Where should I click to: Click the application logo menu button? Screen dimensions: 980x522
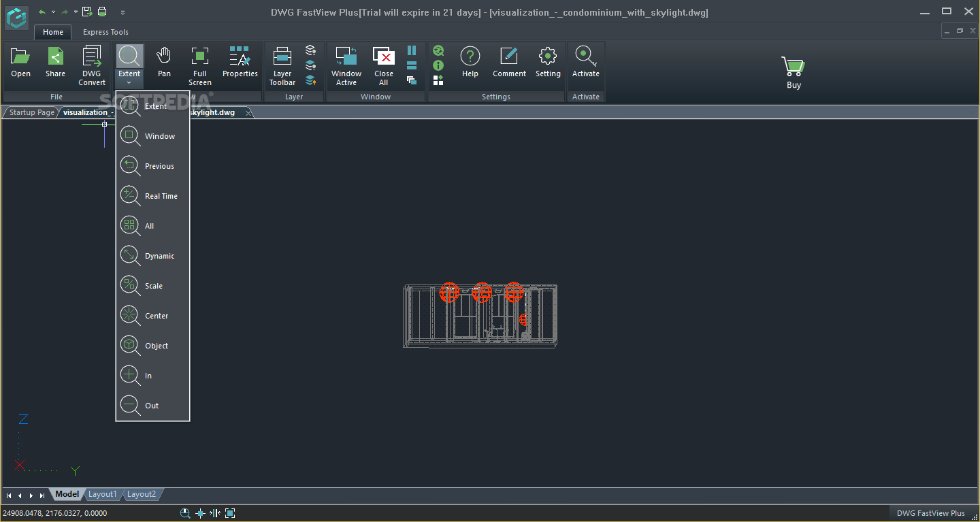click(x=17, y=17)
